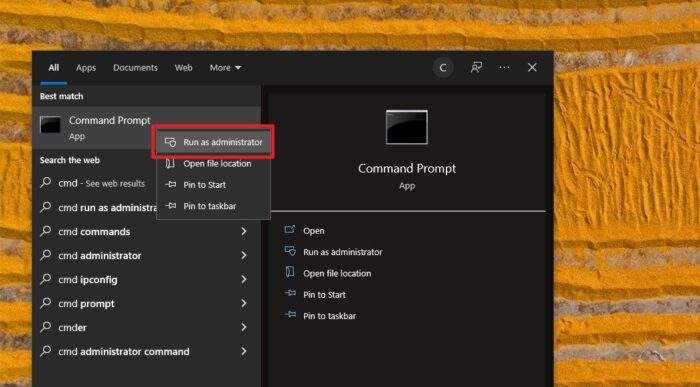The height and width of the screenshot is (387, 700).
Task: Close the search panel with X
Action: (532, 67)
